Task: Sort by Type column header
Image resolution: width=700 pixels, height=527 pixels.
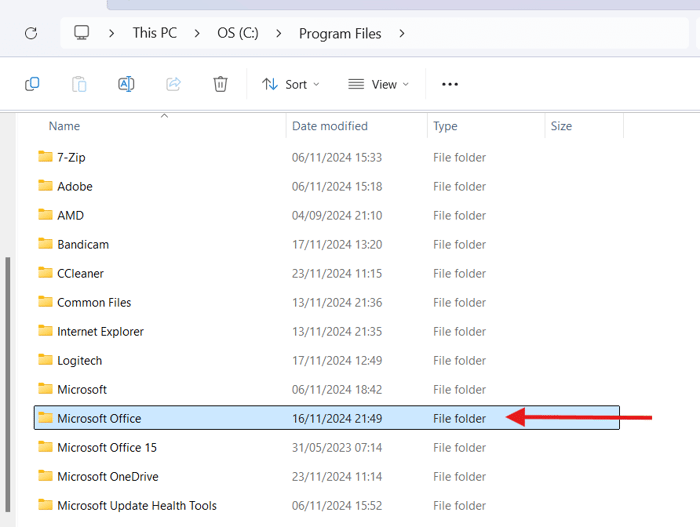Action: pyautogui.click(x=445, y=126)
